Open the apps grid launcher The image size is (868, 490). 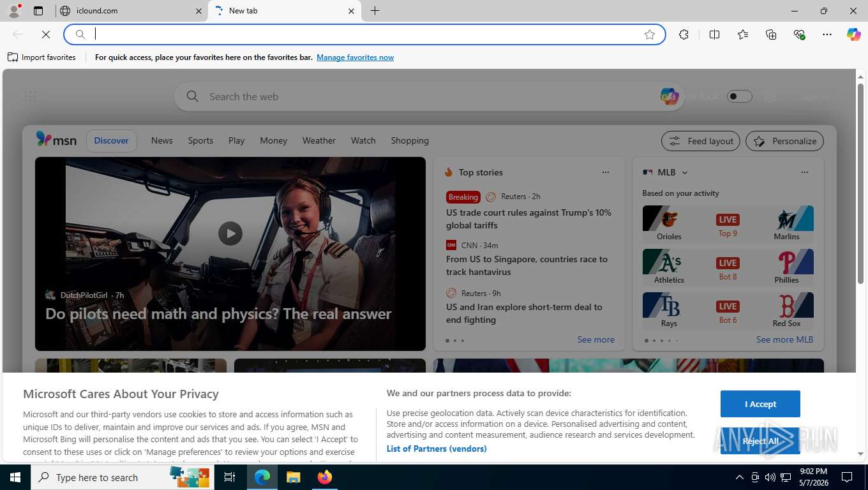pyautogui.click(x=31, y=96)
